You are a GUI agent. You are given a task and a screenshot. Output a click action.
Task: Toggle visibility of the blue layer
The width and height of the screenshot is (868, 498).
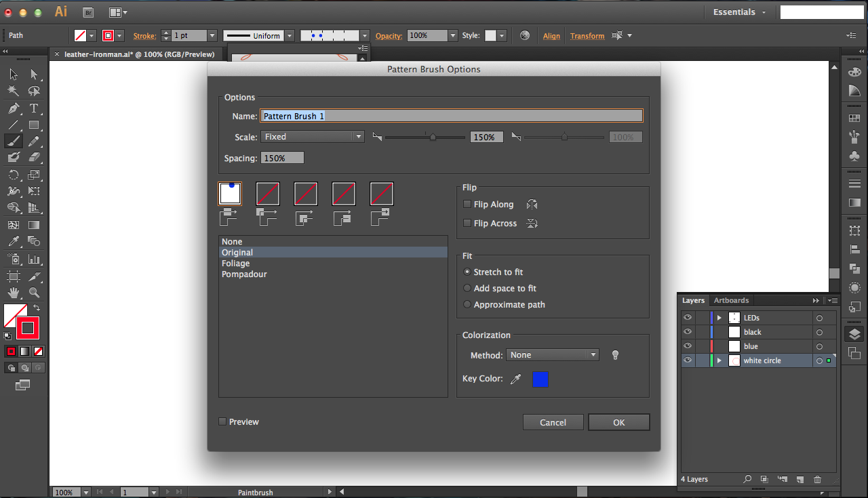(688, 346)
